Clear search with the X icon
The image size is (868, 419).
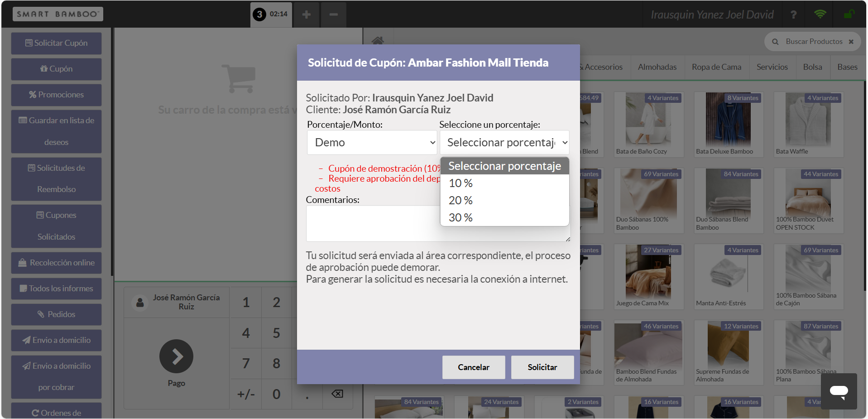point(851,42)
